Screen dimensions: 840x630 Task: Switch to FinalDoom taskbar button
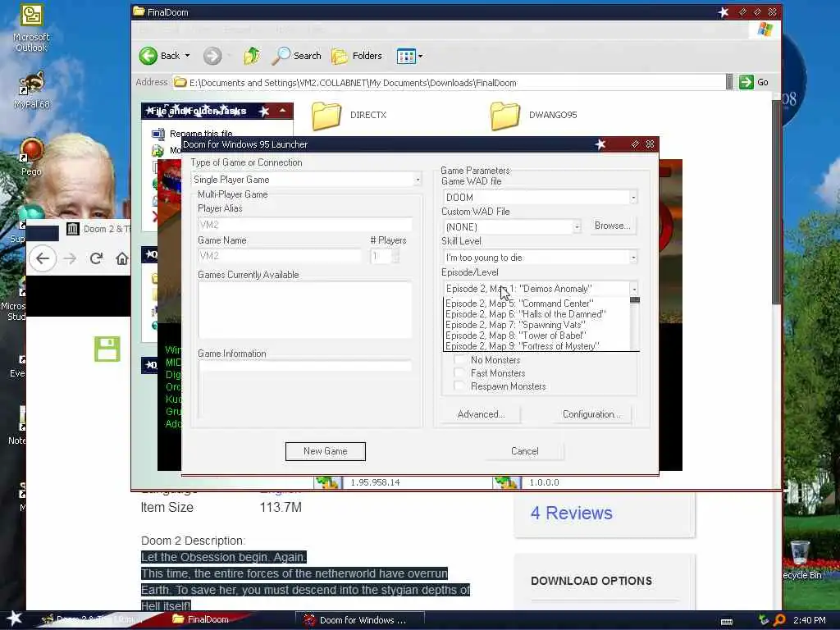(201, 619)
